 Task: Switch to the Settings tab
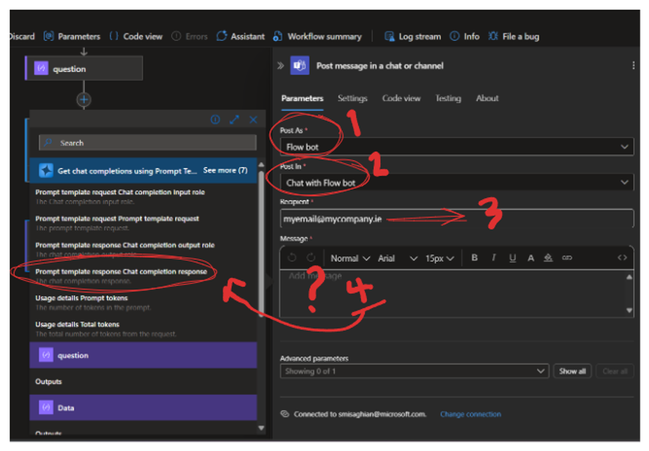coord(352,98)
